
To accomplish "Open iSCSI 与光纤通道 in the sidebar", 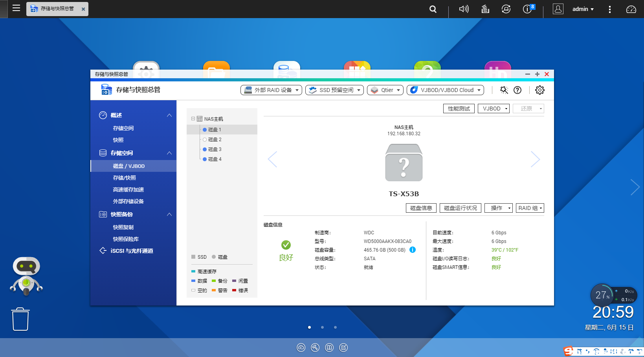I will pos(132,250).
